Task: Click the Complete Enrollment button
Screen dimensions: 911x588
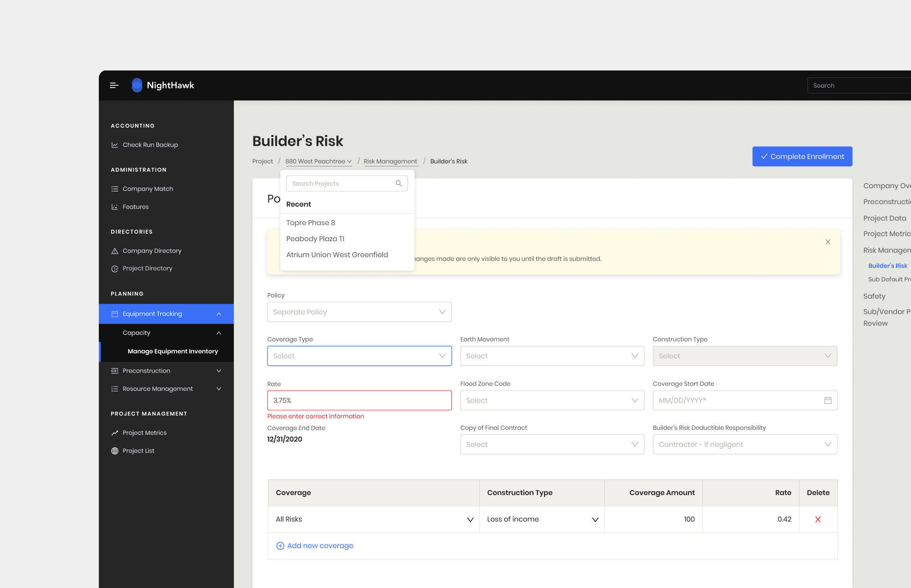Action: [x=802, y=156]
